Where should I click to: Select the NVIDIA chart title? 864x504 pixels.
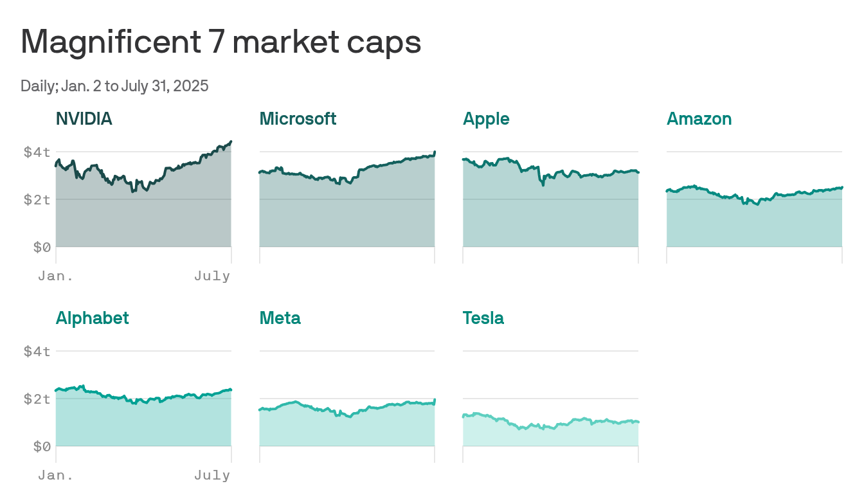click(84, 119)
